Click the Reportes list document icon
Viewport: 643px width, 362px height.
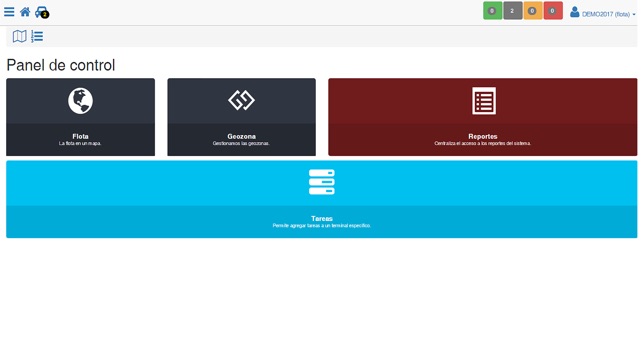click(484, 101)
